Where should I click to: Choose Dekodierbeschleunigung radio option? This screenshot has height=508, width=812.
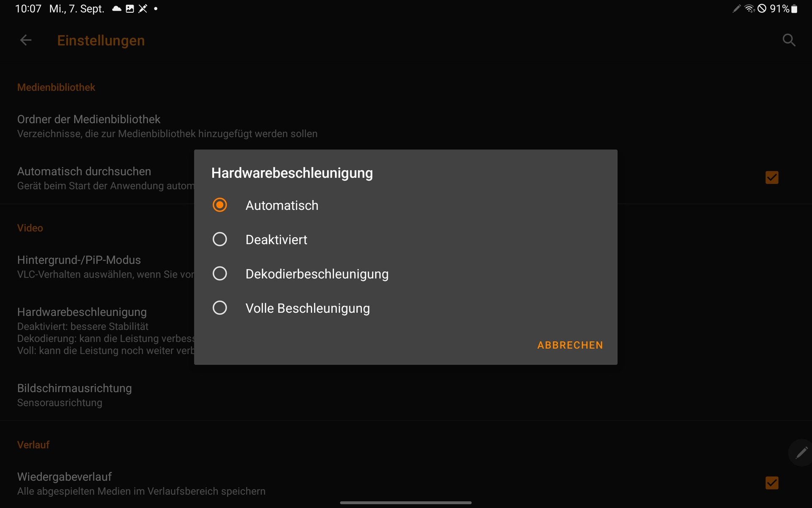(219, 274)
